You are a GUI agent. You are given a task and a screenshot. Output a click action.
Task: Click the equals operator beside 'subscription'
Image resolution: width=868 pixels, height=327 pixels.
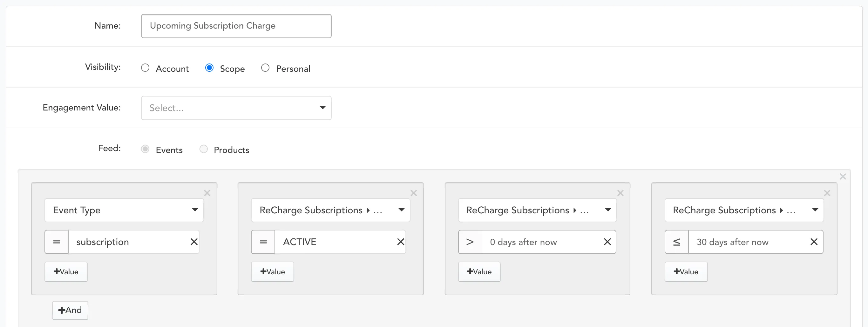tap(57, 242)
